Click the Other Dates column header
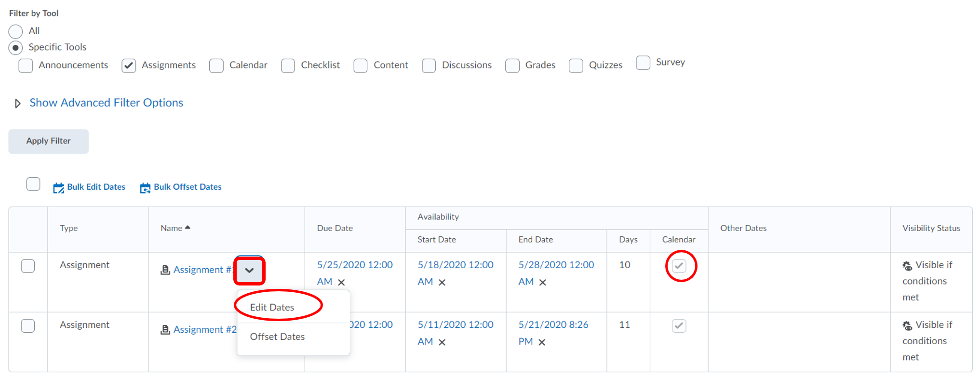 743,228
